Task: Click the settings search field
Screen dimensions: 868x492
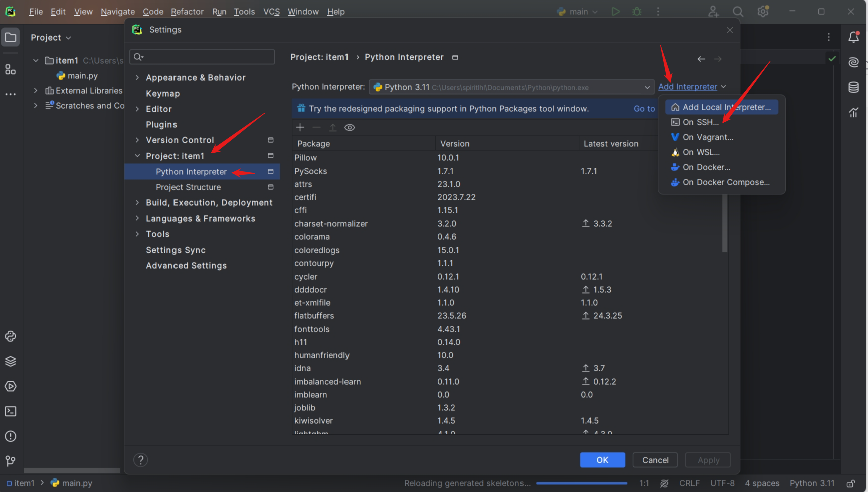Action: click(x=202, y=57)
